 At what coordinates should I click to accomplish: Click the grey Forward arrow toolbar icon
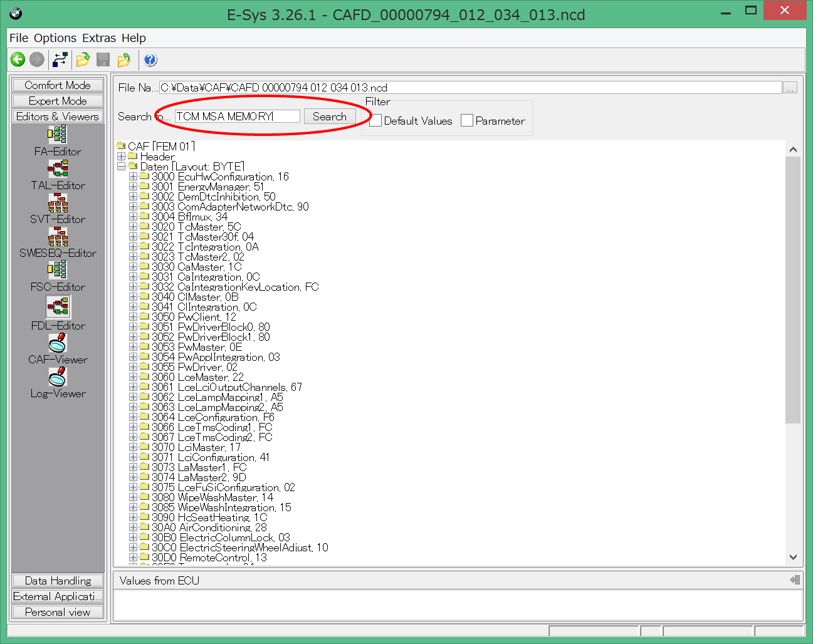pos(37,60)
